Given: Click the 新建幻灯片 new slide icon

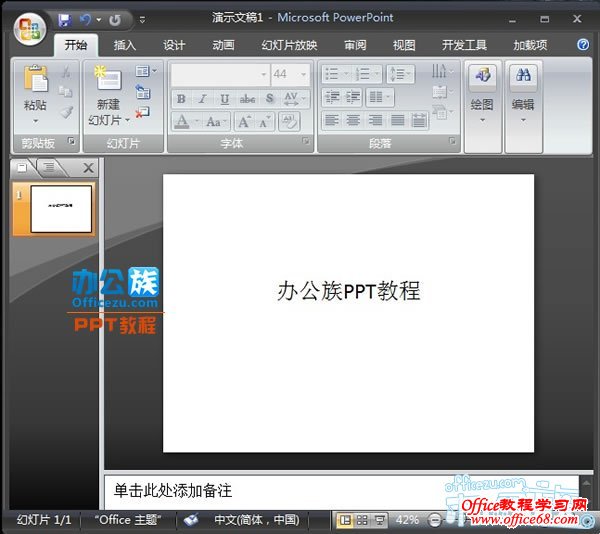Looking at the screenshot, I should [109, 79].
